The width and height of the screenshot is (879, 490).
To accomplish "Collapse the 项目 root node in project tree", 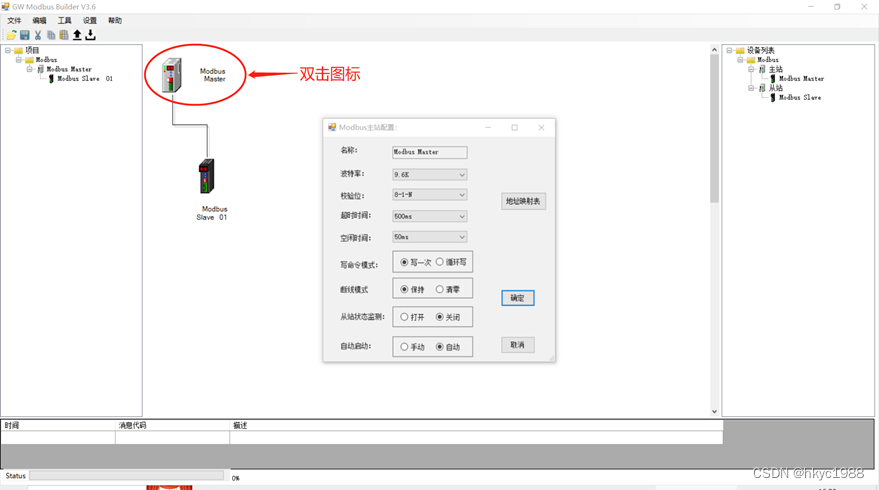I will (x=8, y=50).
